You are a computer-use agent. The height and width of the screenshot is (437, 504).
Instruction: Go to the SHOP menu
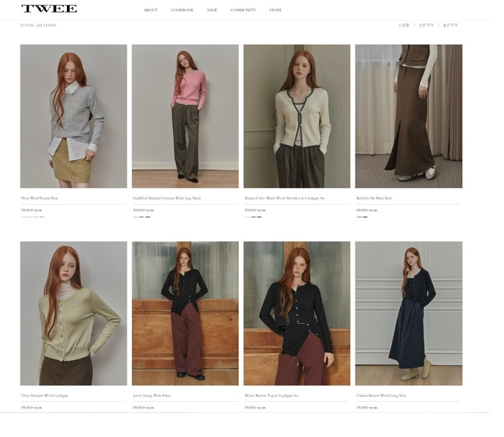pos(212,10)
